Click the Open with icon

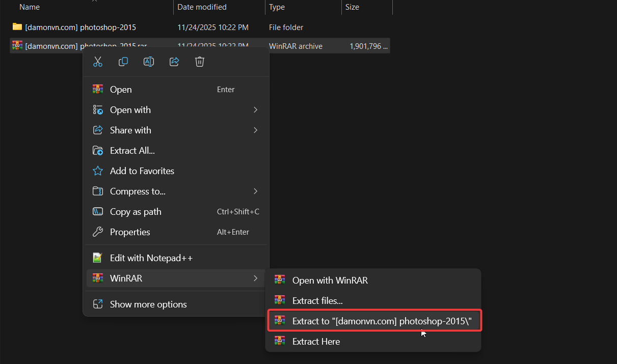point(98,109)
